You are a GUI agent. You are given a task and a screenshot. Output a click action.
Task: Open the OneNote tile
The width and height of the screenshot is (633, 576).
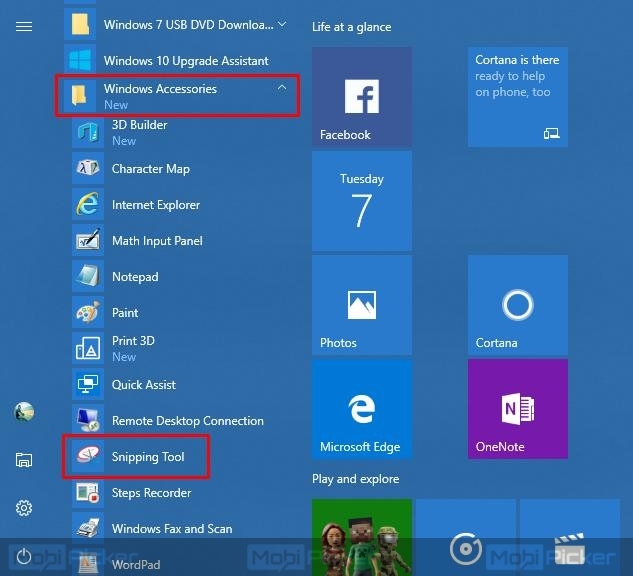click(x=517, y=409)
